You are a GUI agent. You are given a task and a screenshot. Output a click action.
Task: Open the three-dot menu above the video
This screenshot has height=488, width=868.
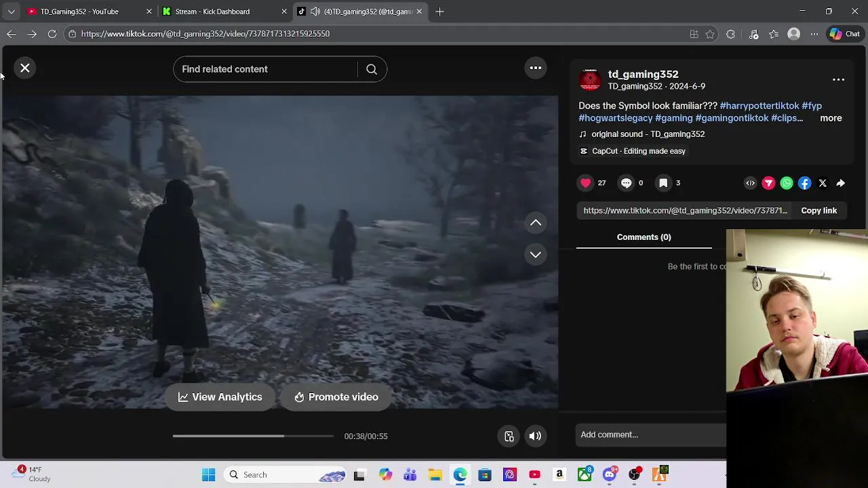point(536,68)
